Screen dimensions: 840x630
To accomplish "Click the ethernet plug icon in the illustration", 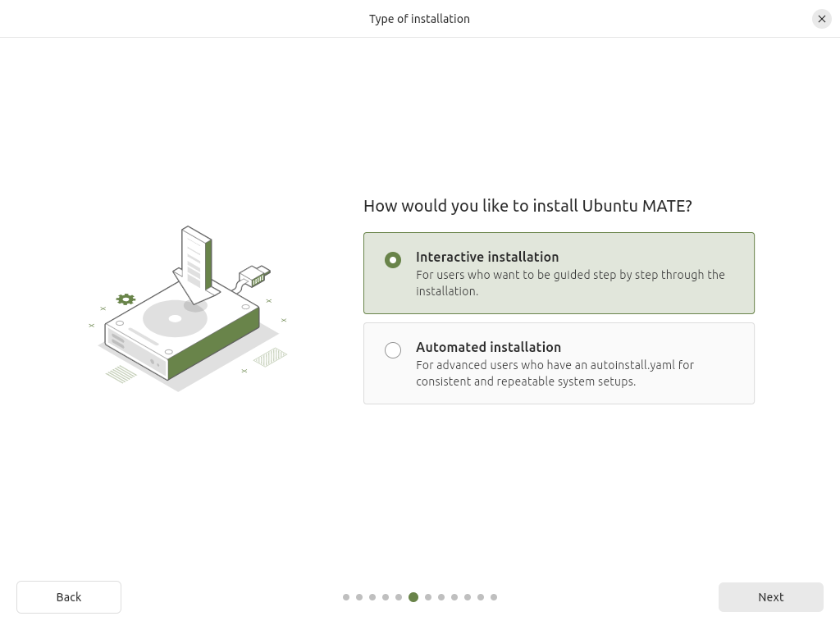I will pyautogui.click(x=255, y=276).
